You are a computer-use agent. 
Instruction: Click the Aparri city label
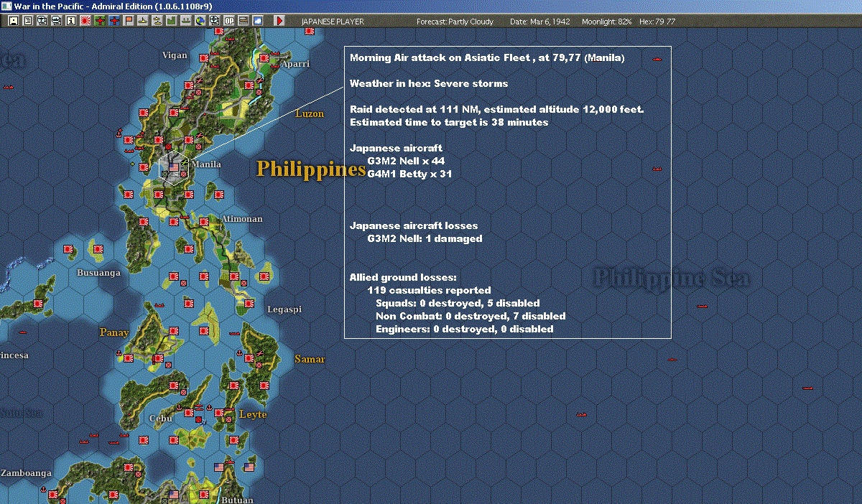tap(296, 64)
